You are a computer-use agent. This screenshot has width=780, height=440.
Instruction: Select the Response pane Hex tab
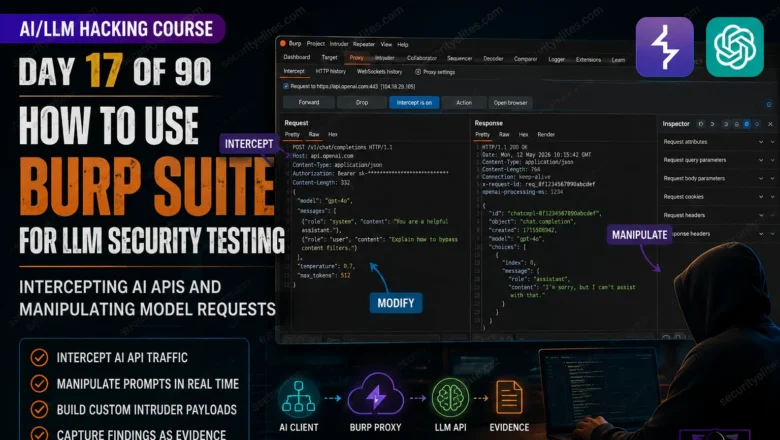523,134
